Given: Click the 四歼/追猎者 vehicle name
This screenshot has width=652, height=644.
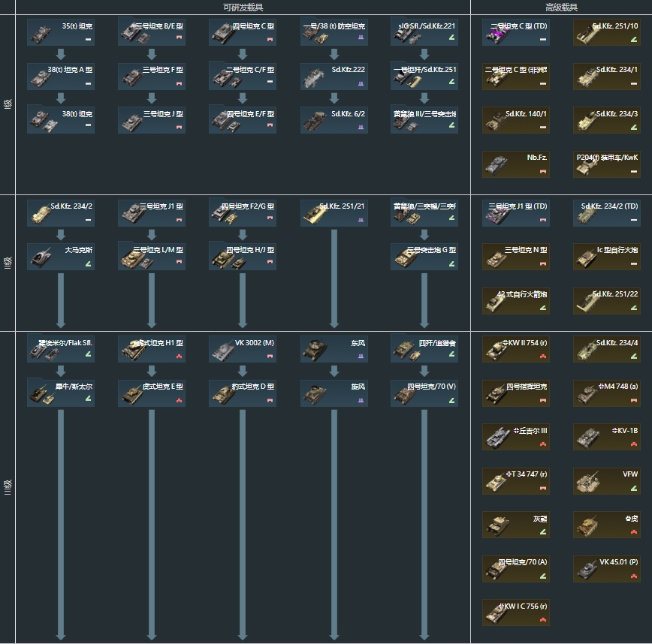Looking at the screenshot, I should click(x=437, y=343).
